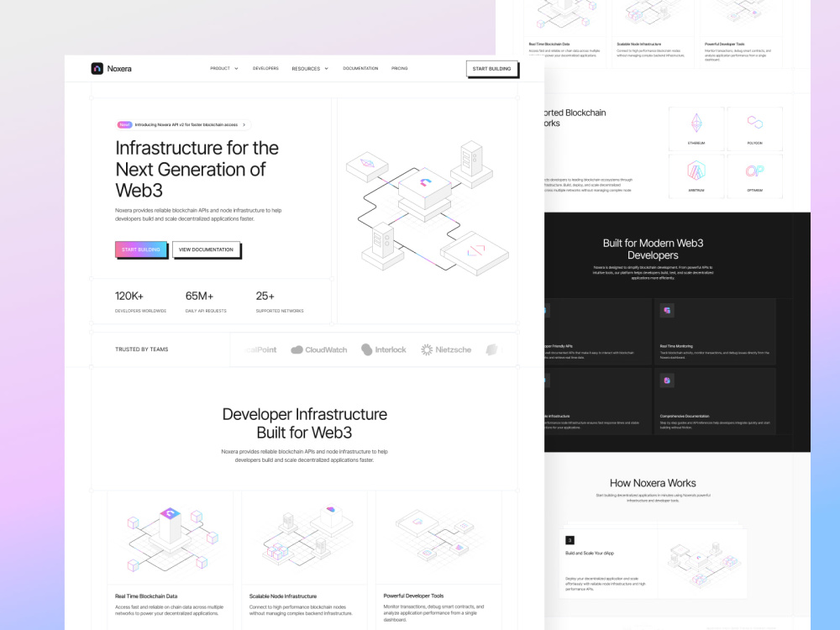Image resolution: width=840 pixels, height=630 pixels.
Task: Click the Built for Modern Web3 Developers heading
Action: click(653, 249)
